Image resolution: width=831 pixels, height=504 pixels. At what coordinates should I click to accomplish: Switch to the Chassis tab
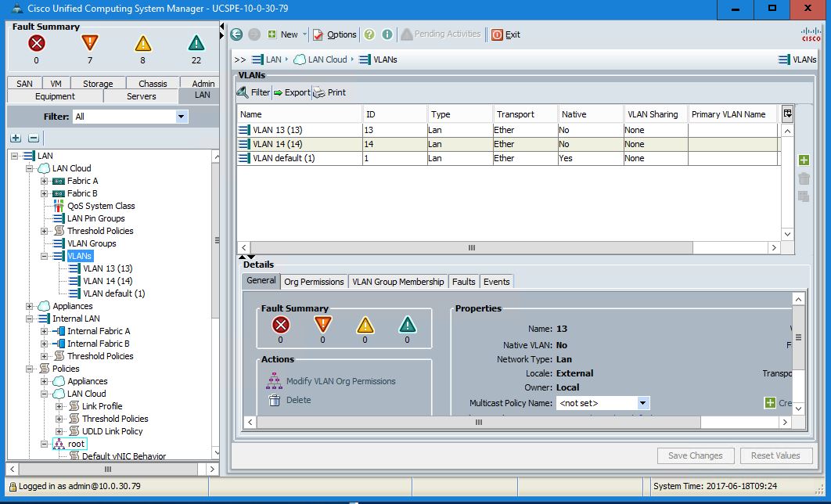click(153, 83)
